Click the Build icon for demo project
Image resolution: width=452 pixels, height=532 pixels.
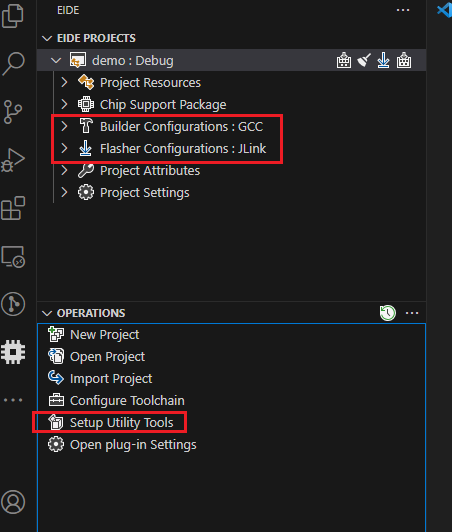(344, 60)
